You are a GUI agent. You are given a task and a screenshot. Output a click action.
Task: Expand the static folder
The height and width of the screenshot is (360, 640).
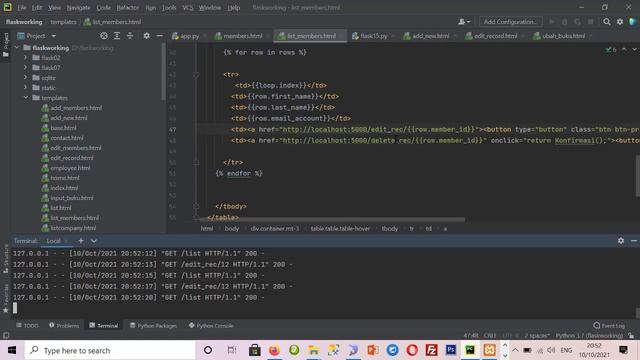[x=26, y=87]
